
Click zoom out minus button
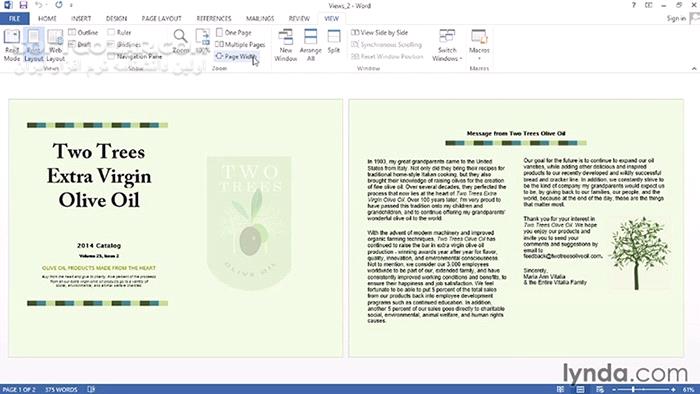coord(613,390)
